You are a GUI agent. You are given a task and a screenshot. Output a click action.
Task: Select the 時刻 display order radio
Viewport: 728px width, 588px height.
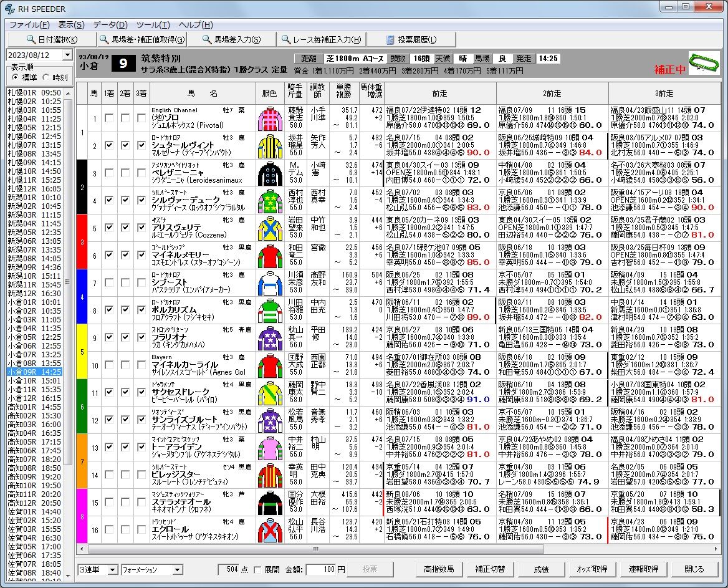pyautogui.click(x=46, y=77)
